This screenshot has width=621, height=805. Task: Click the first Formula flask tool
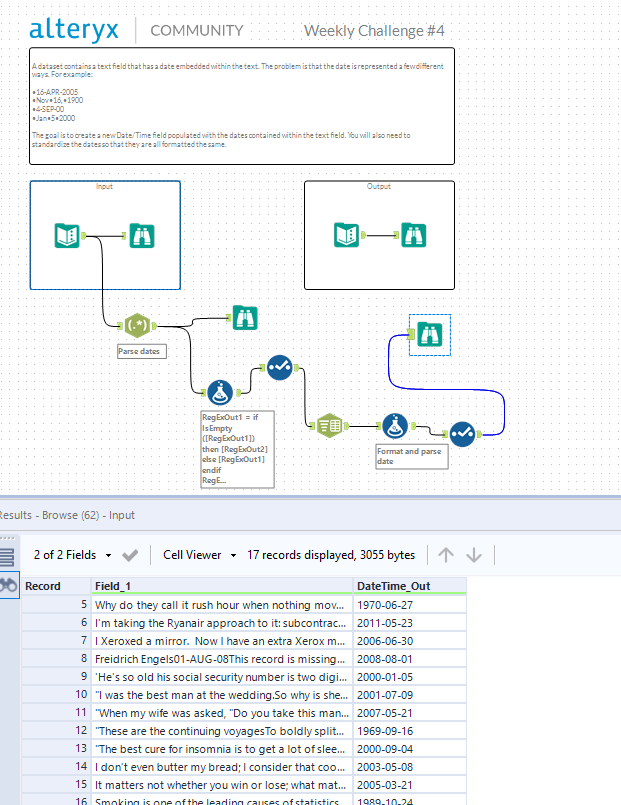[x=220, y=393]
